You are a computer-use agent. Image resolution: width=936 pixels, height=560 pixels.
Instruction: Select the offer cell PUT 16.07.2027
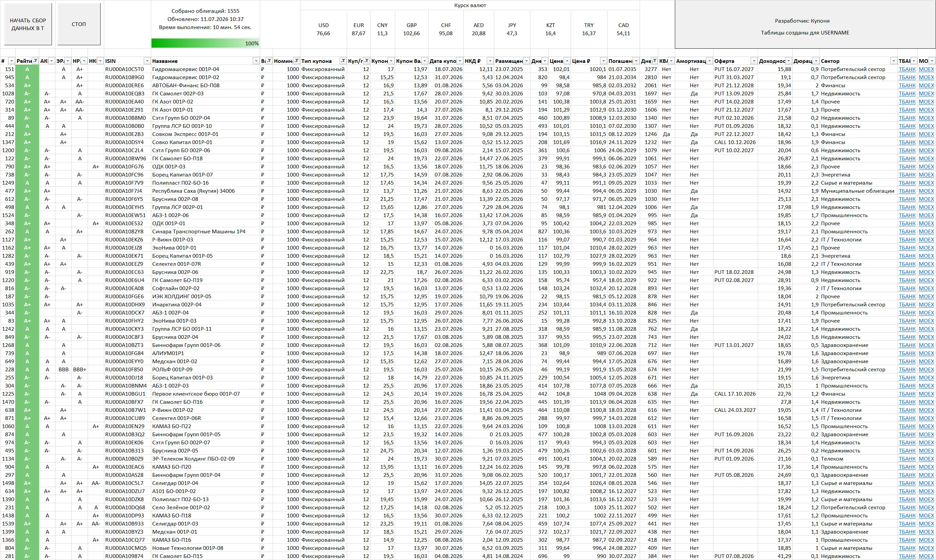coord(735,69)
